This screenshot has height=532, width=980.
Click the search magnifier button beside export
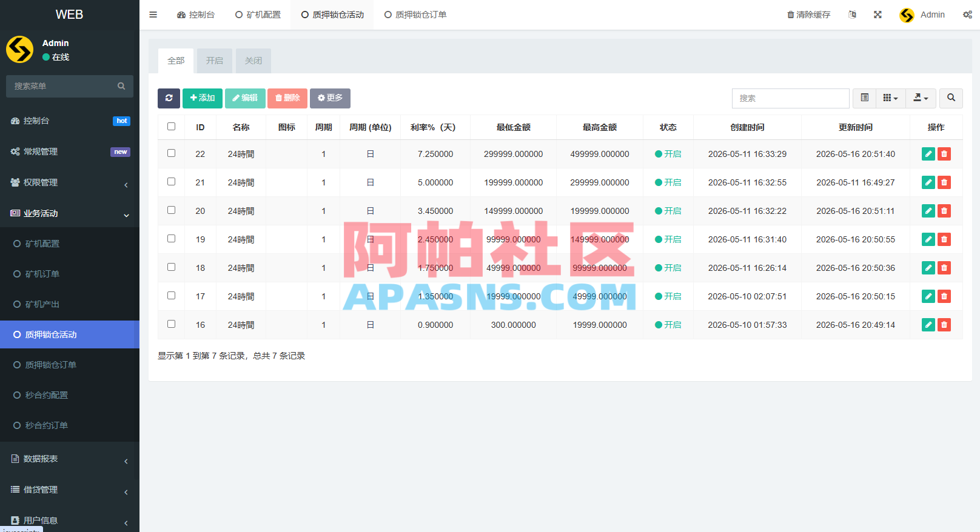click(951, 98)
